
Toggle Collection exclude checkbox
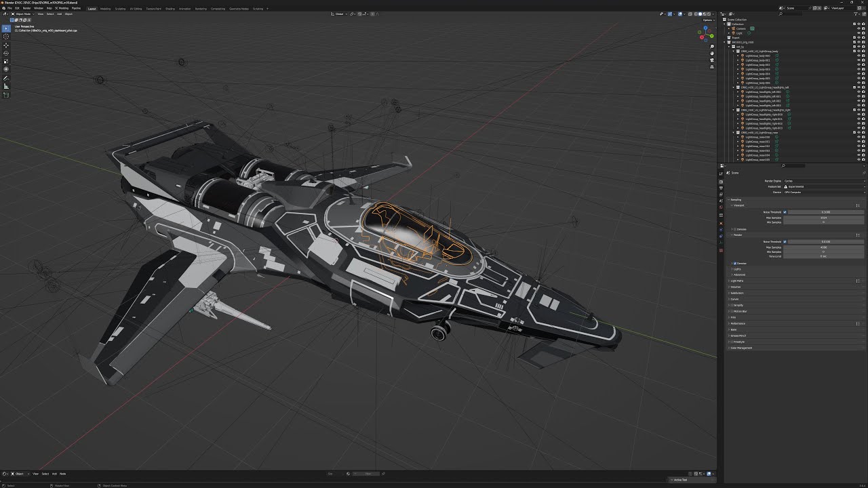click(854, 24)
